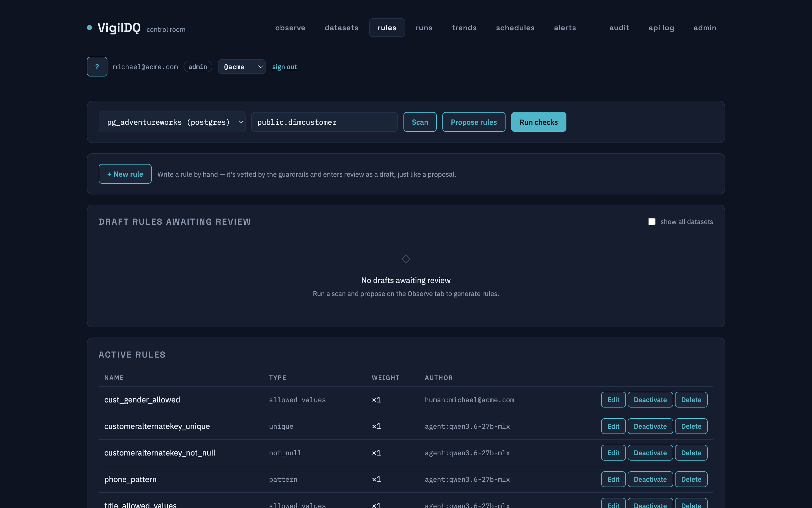Go to the trends tab
This screenshot has width=812, height=508.
[464, 28]
